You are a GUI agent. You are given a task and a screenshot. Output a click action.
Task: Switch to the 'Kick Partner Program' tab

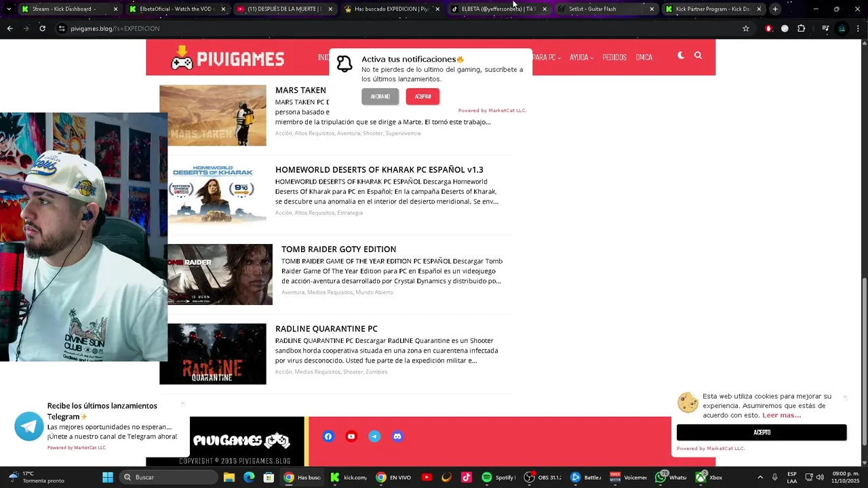pos(713,9)
